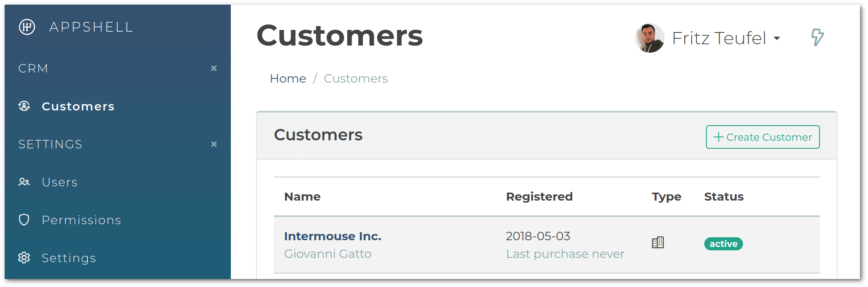Screen dimensions: 868x287
Task: Go to Home via breadcrumb link
Action: (288, 78)
